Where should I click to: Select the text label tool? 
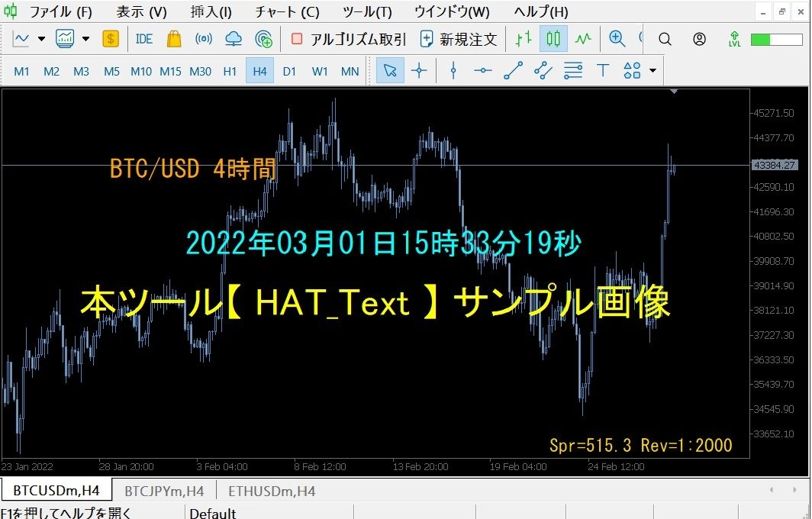pyautogui.click(x=602, y=70)
